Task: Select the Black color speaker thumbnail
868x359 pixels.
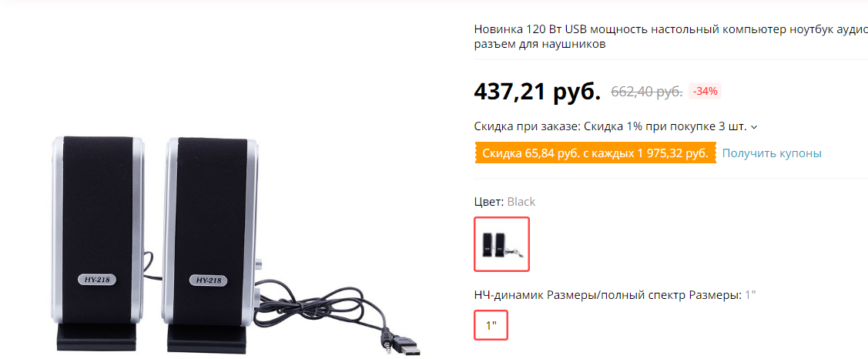Action: tap(501, 243)
